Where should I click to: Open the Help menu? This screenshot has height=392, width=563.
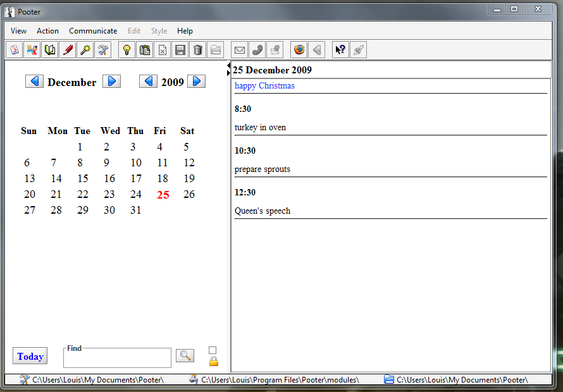pos(185,31)
